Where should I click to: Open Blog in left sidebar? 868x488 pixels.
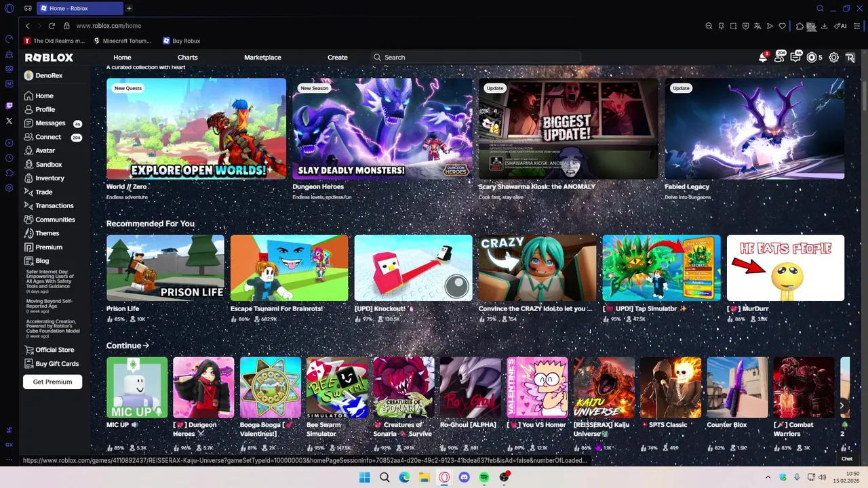tap(42, 261)
